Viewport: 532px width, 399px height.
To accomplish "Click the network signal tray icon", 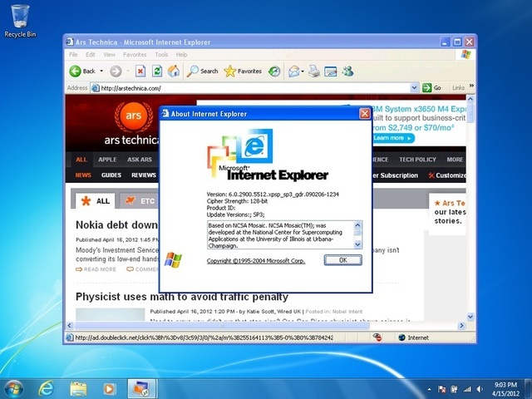I will 467,389.
